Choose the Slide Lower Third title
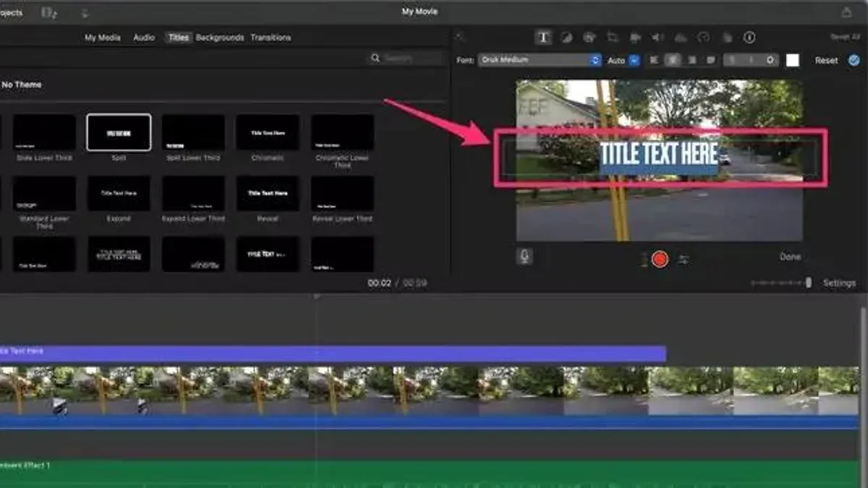 tap(43, 132)
